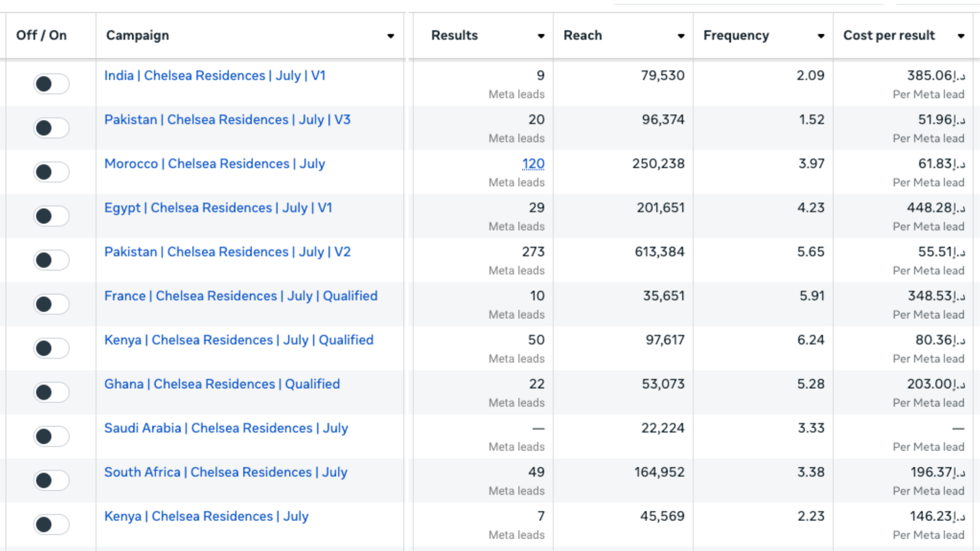The width and height of the screenshot is (980, 551).
Task: Open the Campaign column dropdown arrow
Action: tap(390, 36)
